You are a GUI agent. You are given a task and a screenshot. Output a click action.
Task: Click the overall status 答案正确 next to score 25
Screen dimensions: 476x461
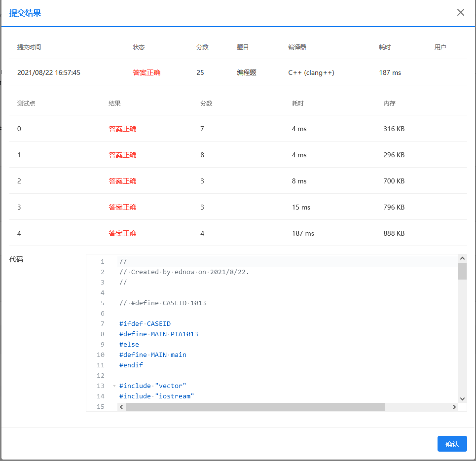click(146, 72)
